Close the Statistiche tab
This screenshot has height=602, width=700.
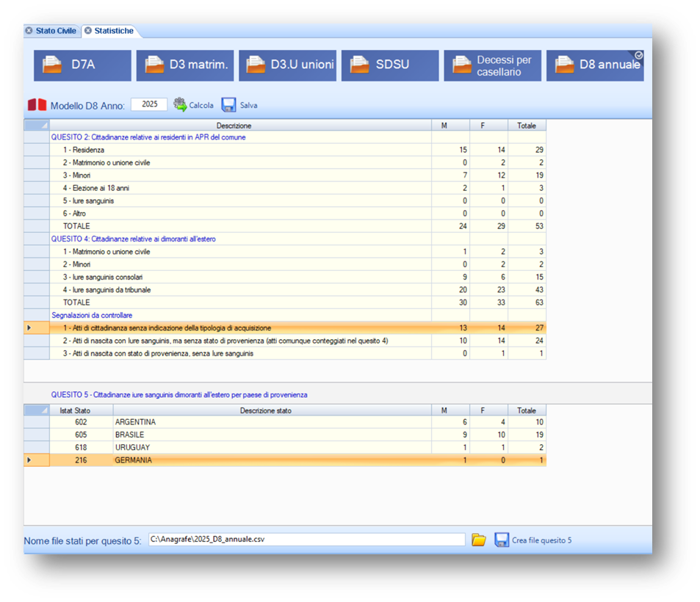87,31
